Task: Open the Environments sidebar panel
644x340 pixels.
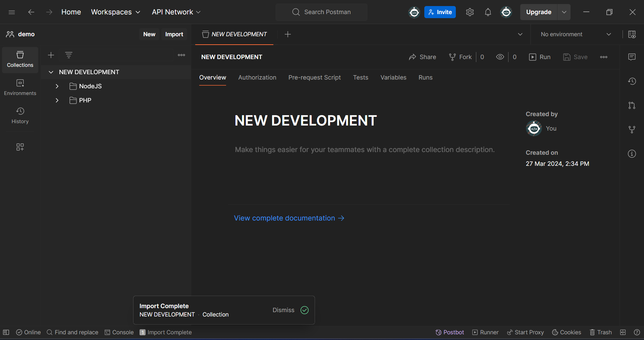Action: pos(20,88)
